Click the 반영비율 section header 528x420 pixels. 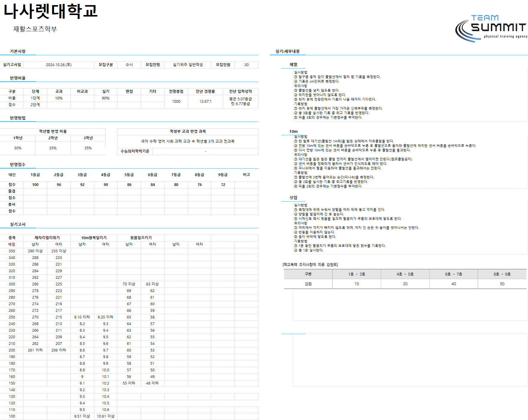[x=18, y=78]
